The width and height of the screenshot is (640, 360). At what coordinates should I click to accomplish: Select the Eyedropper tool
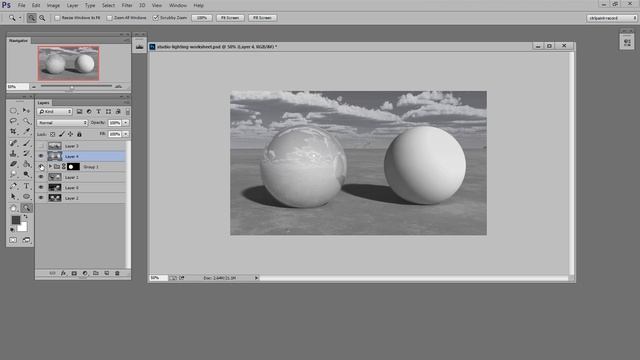(x=27, y=131)
